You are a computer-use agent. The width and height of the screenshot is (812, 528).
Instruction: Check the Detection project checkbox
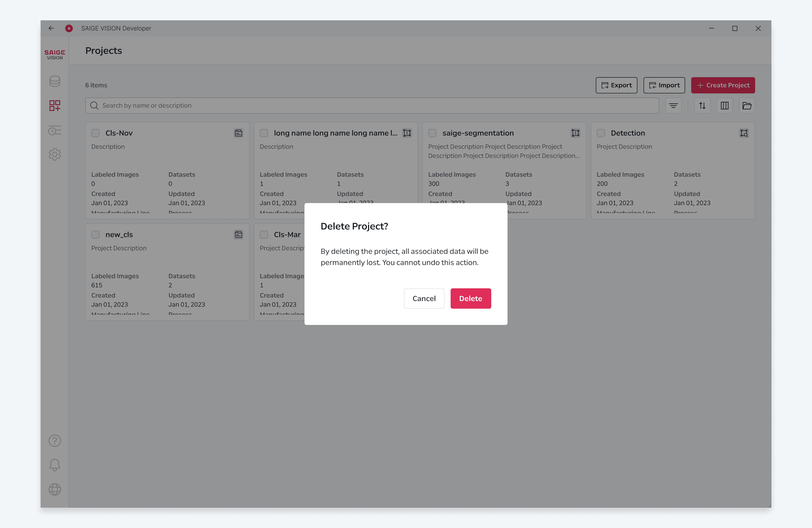pyautogui.click(x=601, y=133)
